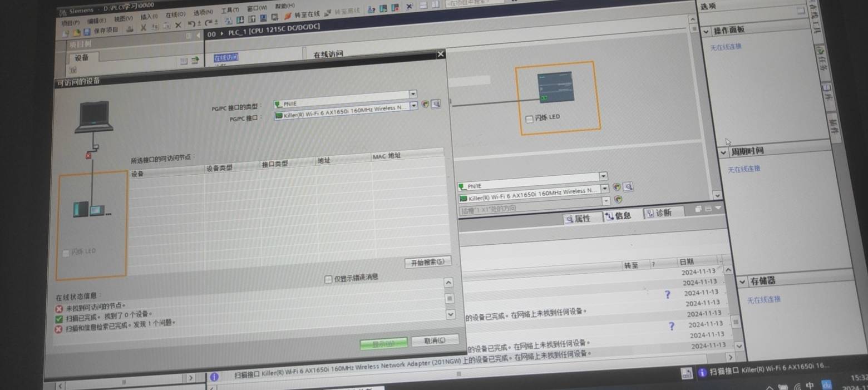
Task: Click scroll down arrow of online status list
Action: [x=451, y=315]
